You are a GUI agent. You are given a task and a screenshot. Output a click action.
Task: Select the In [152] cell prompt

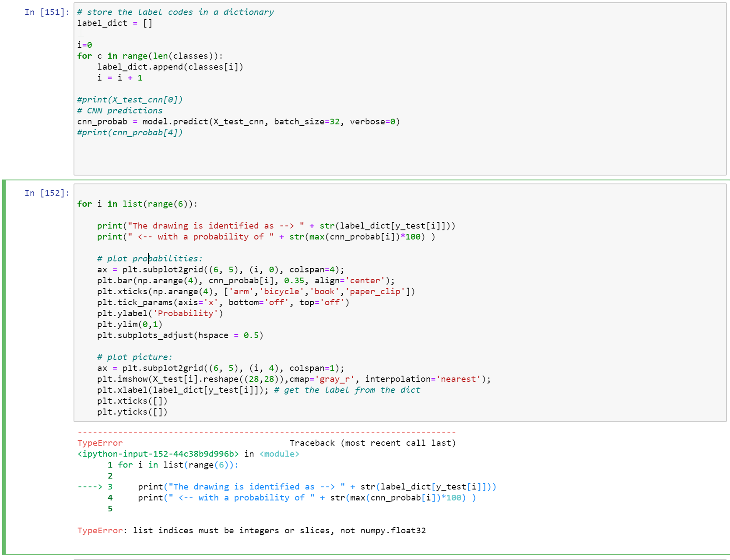[46, 193]
